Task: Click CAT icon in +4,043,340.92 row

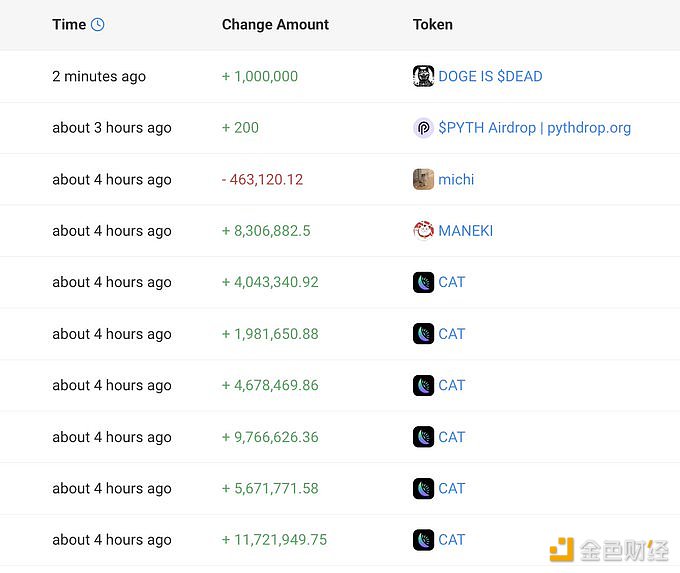Action: [x=423, y=282]
